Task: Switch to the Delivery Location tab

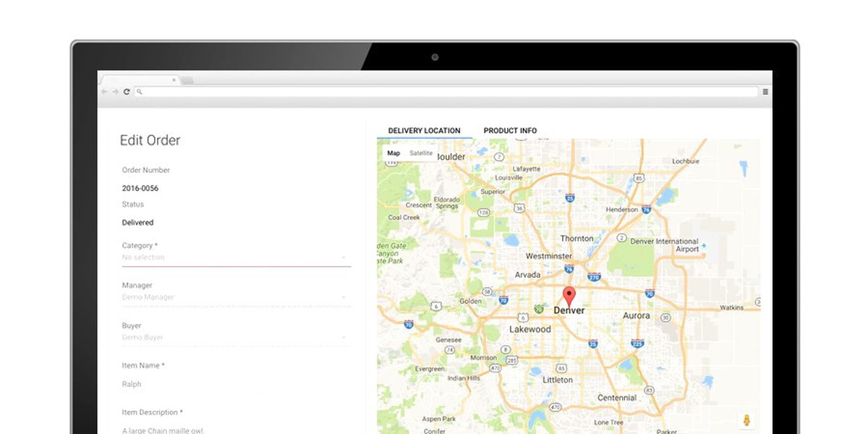Action: 424,131
